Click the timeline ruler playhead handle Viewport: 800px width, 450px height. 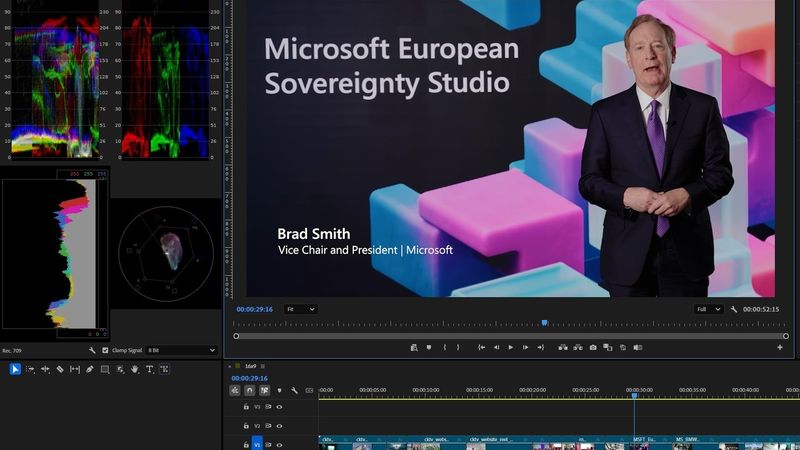coord(634,395)
